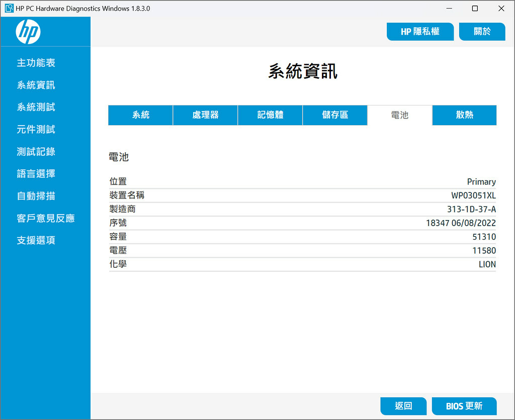Click the 化學 row label
Viewport: 515px width, 420px height.
tap(118, 264)
